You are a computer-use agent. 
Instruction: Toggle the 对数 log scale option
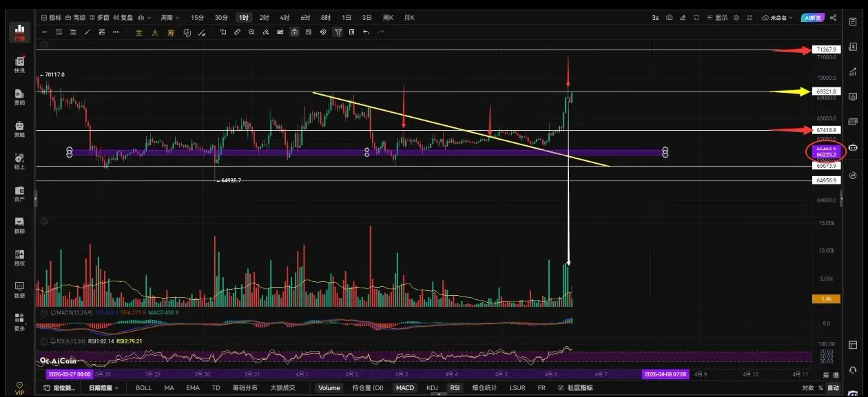(x=807, y=388)
